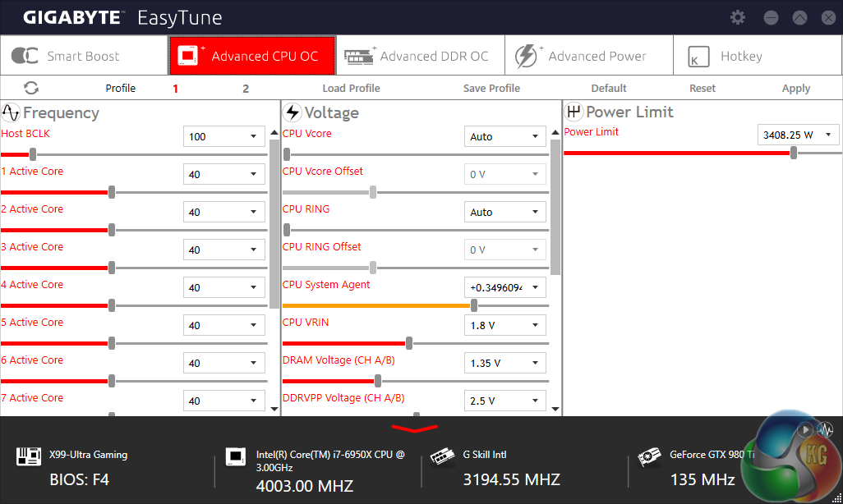Click the Host BCLK slider handle
The image size is (843, 504).
[33, 155]
